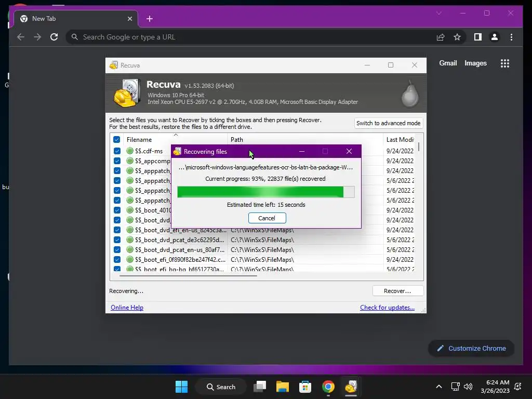Open the Windows Start menu

pos(181,387)
